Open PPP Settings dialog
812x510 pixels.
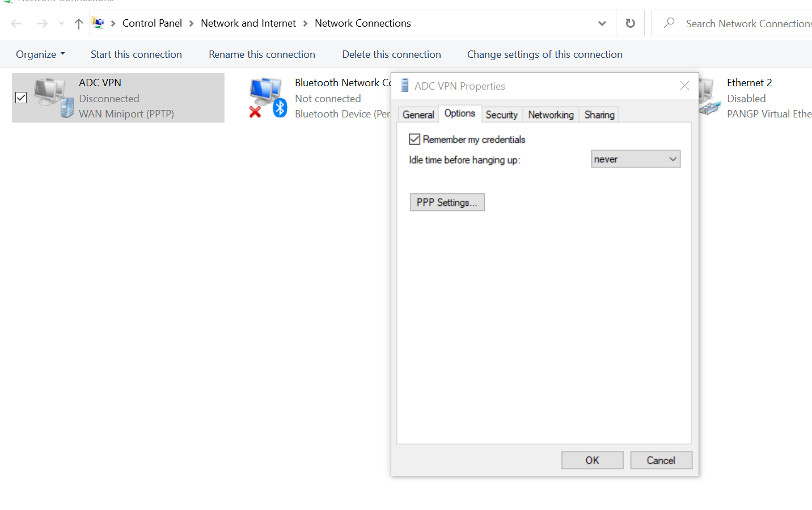pyautogui.click(x=447, y=203)
